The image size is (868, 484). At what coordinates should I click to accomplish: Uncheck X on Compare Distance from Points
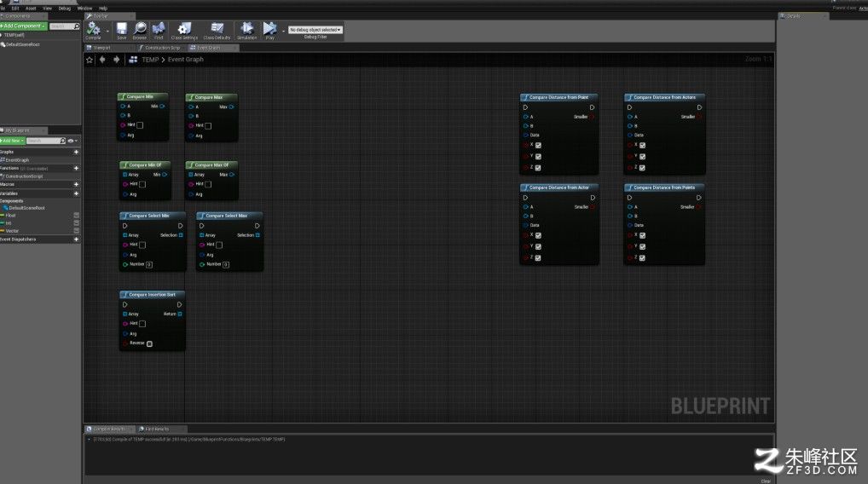pyautogui.click(x=642, y=236)
